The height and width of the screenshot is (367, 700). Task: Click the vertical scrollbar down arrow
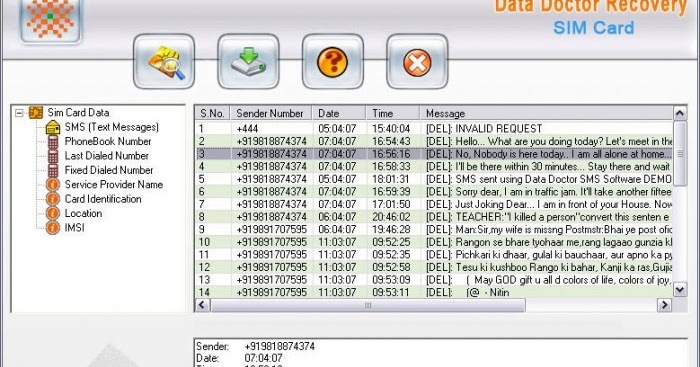click(x=679, y=290)
